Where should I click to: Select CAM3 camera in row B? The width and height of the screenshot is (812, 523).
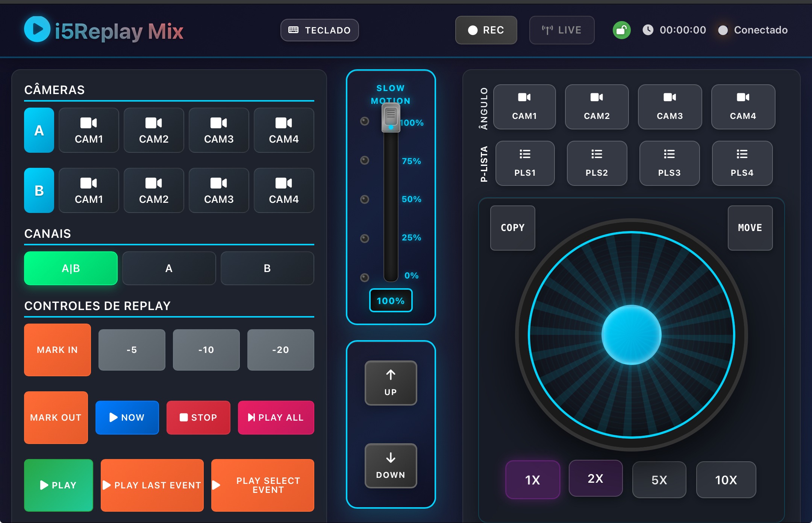[219, 190]
